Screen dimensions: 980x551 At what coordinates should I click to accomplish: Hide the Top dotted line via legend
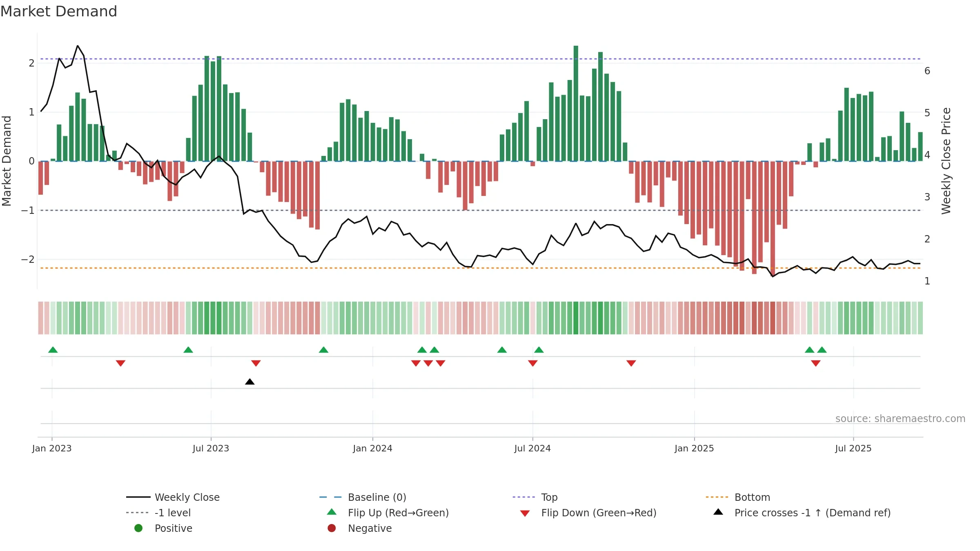pos(535,497)
